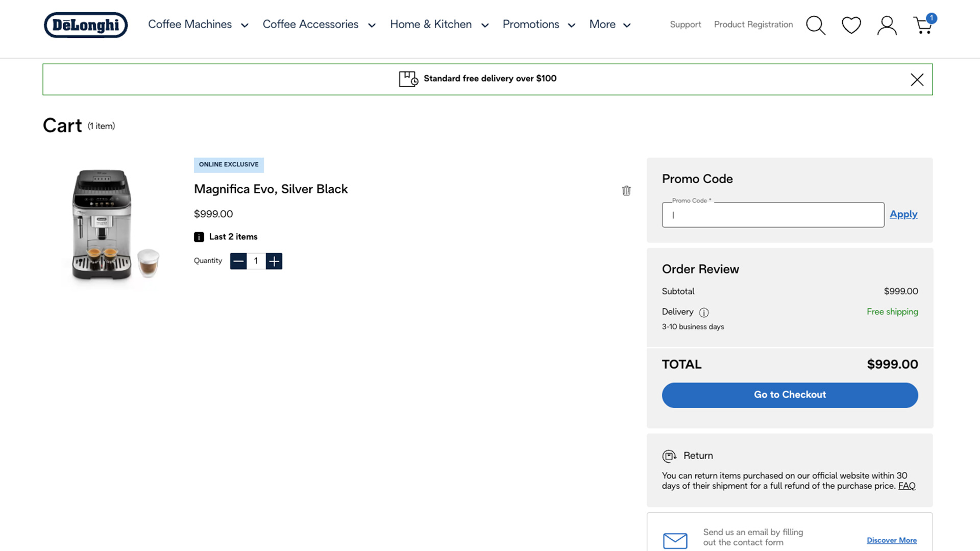Click the Subtotal $999.00 value
The image size is (980, 551).
(x=901, y=291)
